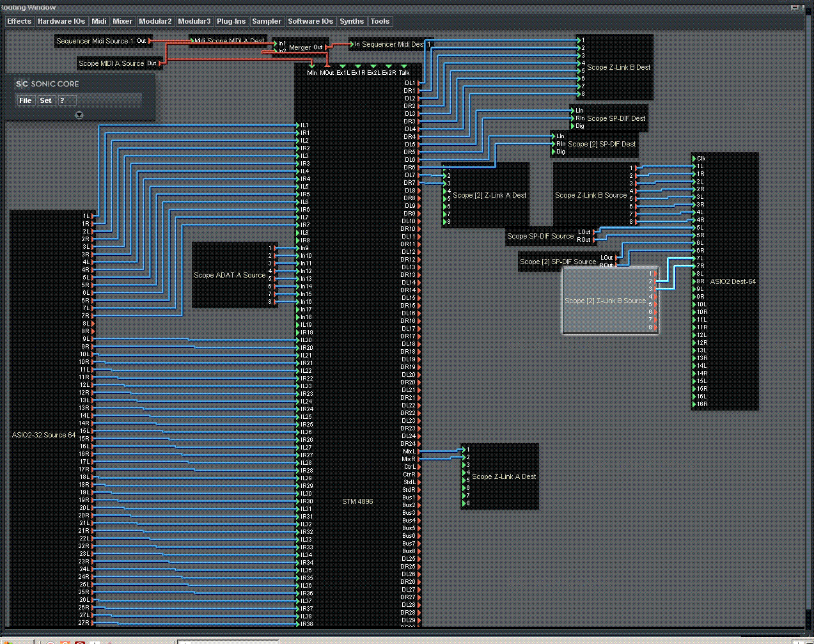Click Out port of Scope MIDI A Source
The height and width of the screenshot is (644, 814).
coord(160,63)
